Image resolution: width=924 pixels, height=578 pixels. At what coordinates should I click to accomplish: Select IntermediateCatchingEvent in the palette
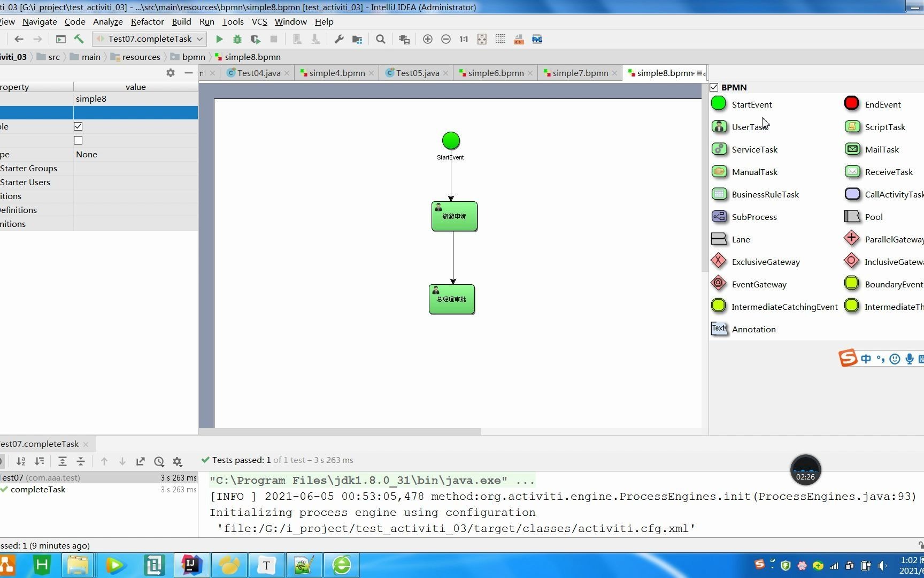(775, 307)
